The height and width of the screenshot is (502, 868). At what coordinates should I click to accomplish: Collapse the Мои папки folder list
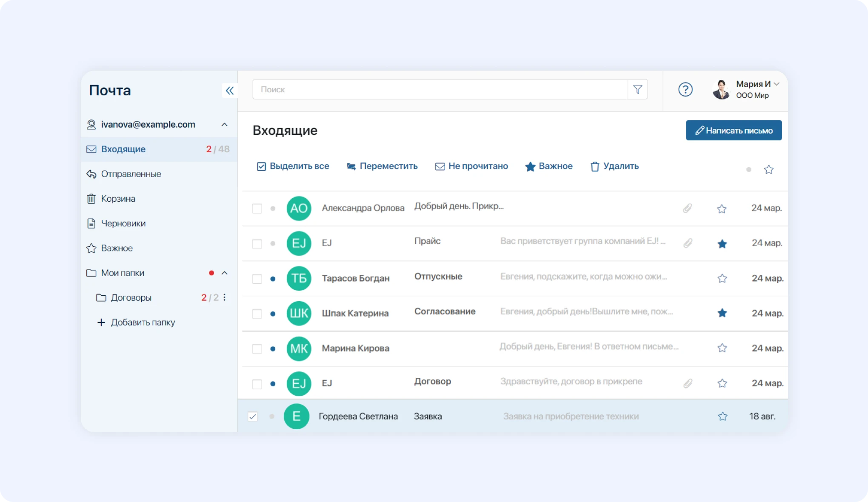(x=224, y=273)
